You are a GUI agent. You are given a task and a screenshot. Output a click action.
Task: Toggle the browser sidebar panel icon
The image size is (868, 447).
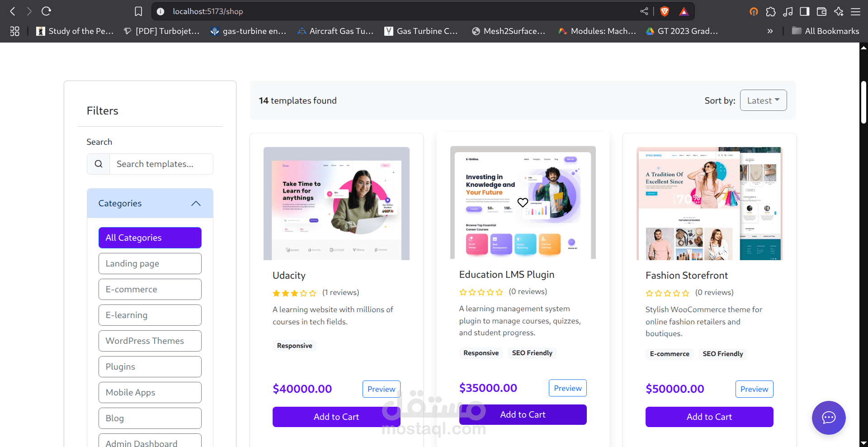(805, 12)
